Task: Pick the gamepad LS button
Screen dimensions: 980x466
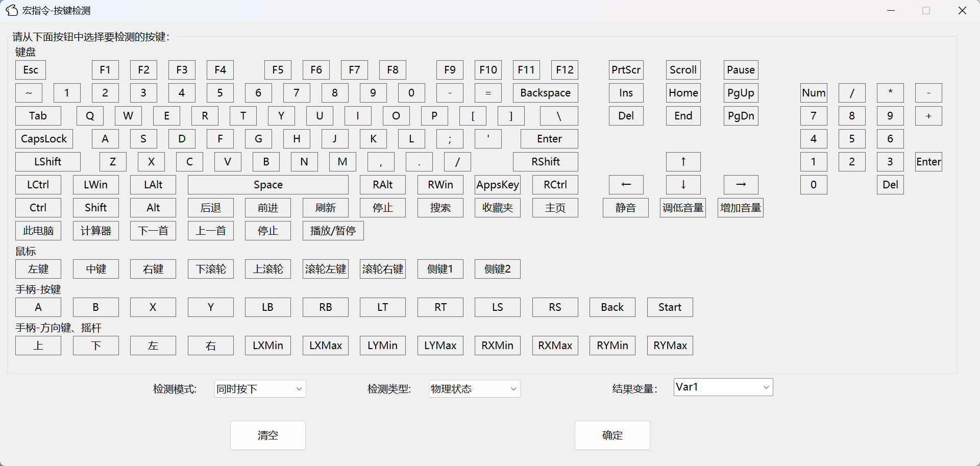Action: (x=498, y=307)
